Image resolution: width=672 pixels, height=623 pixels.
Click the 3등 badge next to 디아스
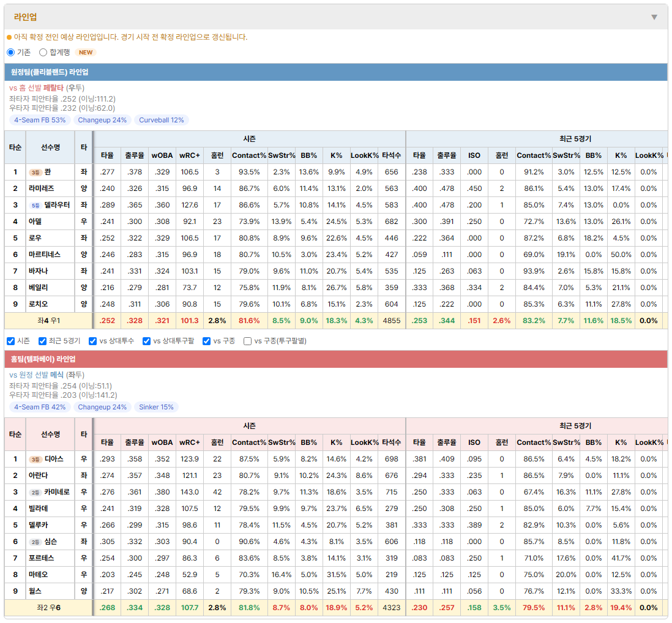pyautogui.click(x=35, y=460)
